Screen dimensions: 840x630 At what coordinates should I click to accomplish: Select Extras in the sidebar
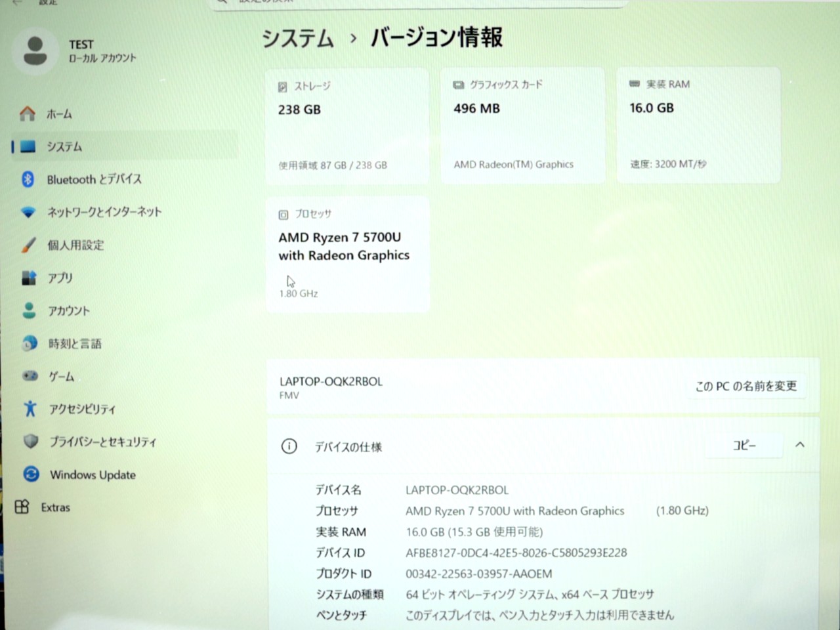pyautogui.click(x=55, y=507)
